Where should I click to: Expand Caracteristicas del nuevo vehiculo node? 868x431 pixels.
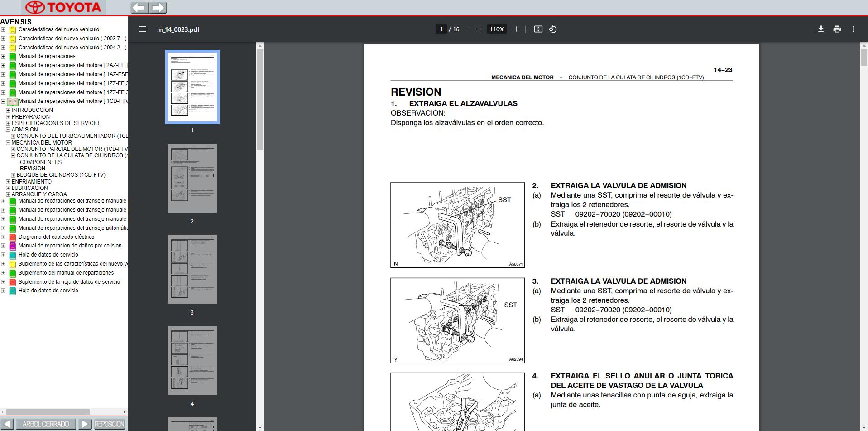point(3,29)
